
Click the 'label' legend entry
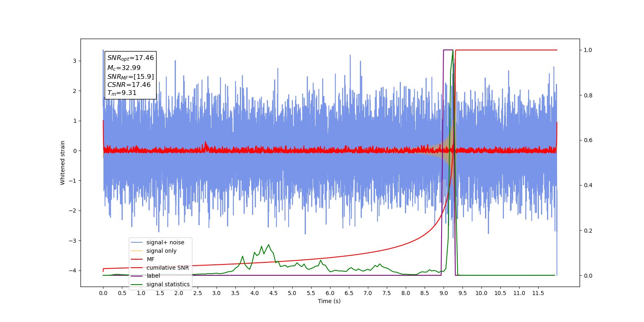[145, 276]
